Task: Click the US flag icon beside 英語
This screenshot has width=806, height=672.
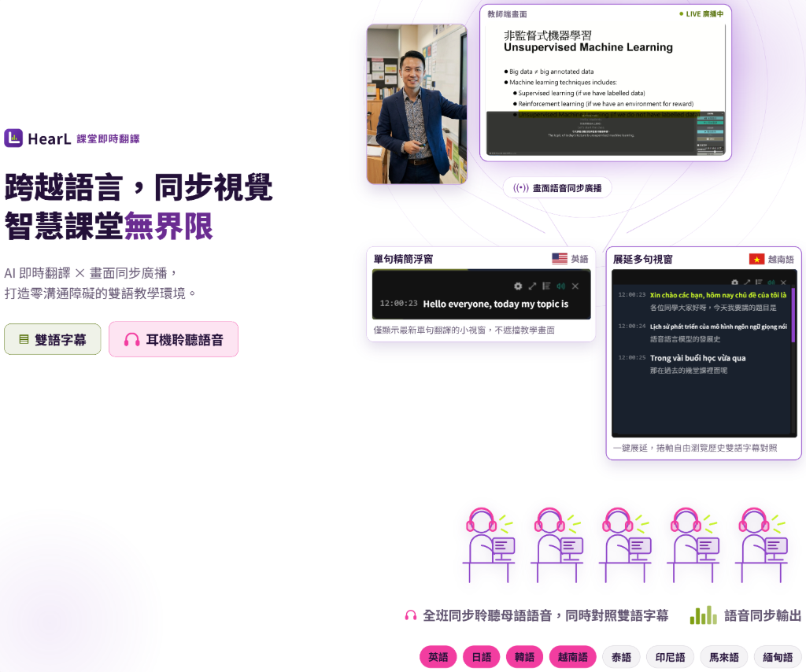Action: pyautogui.click(x=560, y=258)
